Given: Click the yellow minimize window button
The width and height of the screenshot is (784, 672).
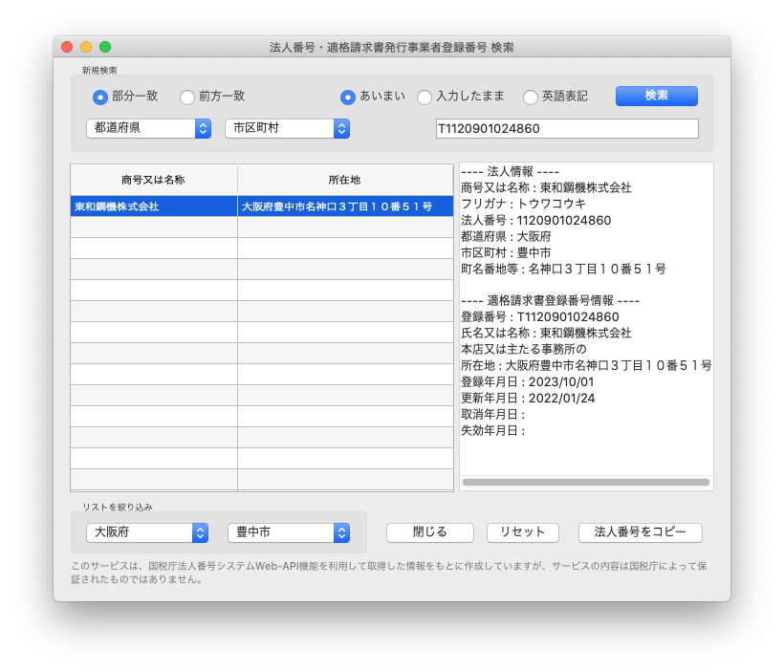Looking at the screenshot, I should click(x=86, y=47).
